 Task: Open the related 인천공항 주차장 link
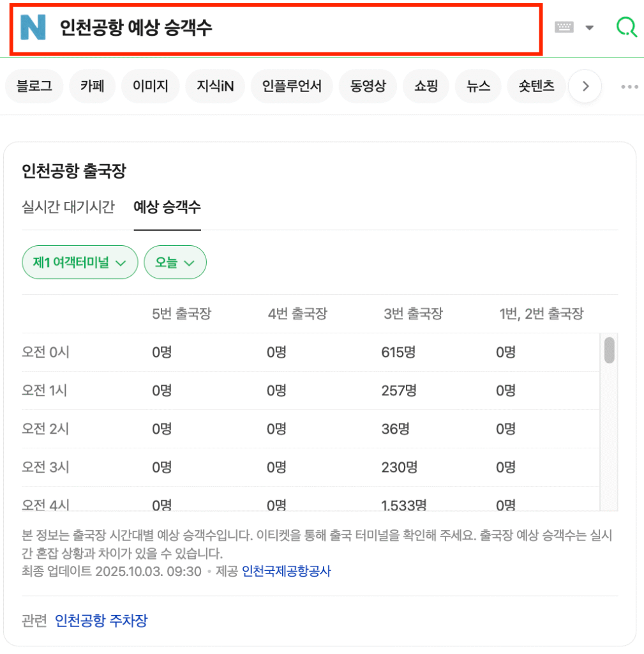[x=101, y=621]
